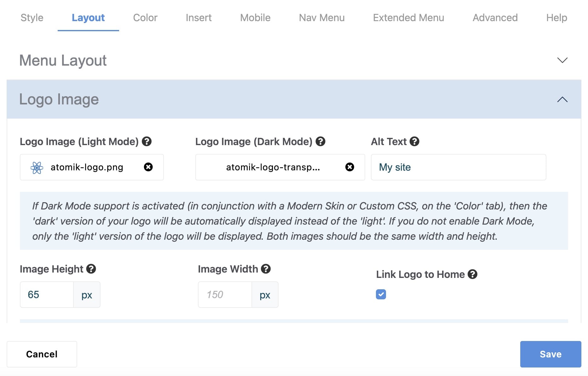Click the Alt Text help icon
588x376 pixels.
click(x=414, y=141)
